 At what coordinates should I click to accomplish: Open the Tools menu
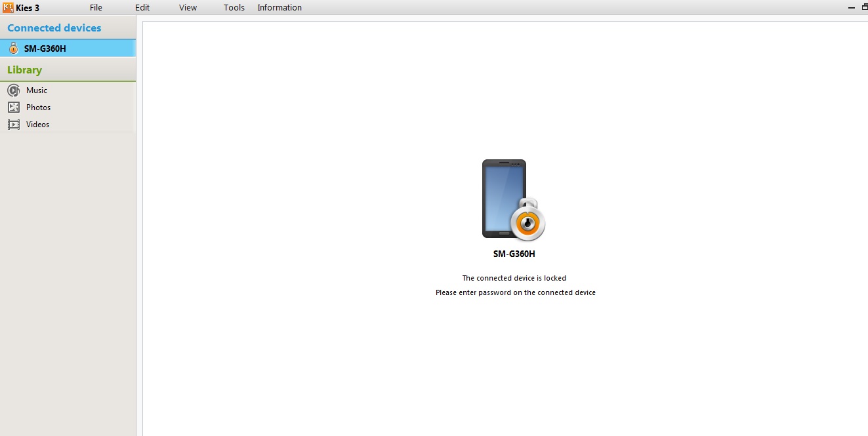(x=234, y=8)
